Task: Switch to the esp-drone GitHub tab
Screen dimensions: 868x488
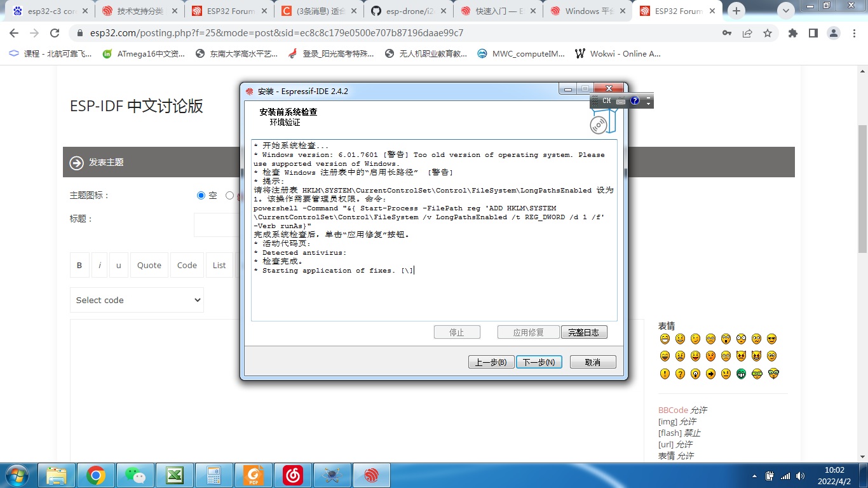Action: pos(410,11)
